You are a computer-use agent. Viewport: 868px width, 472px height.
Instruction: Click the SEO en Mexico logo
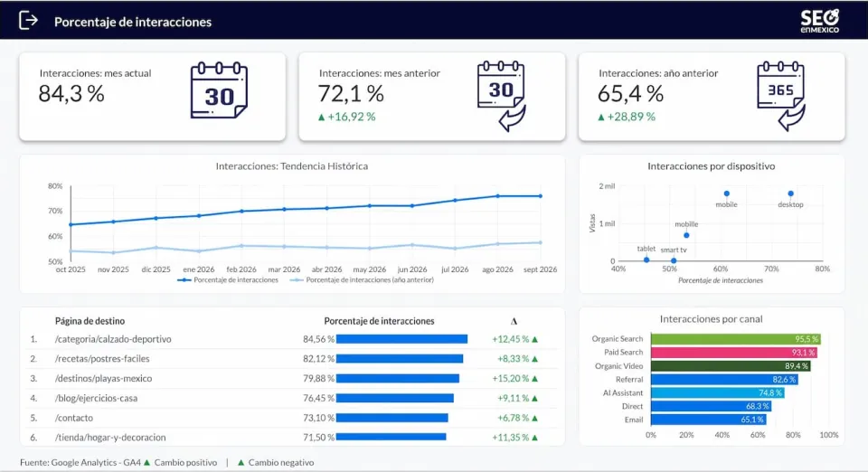820,21
